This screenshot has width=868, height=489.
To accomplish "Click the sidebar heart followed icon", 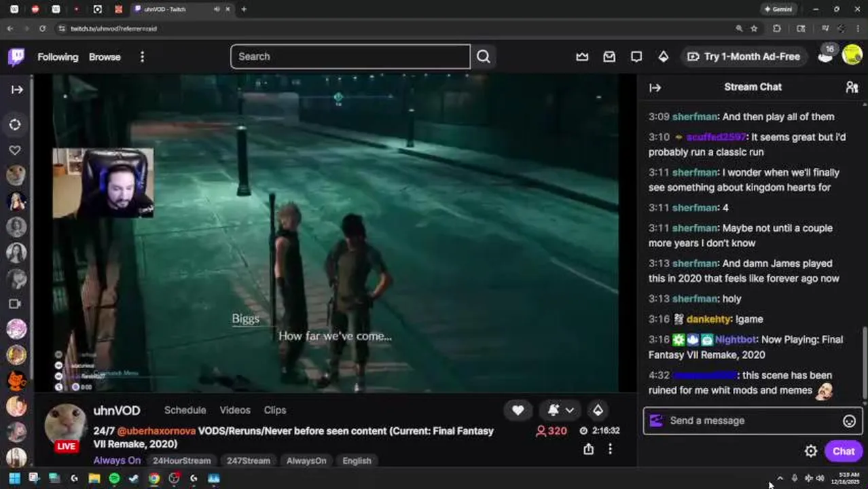I will 15,150.
